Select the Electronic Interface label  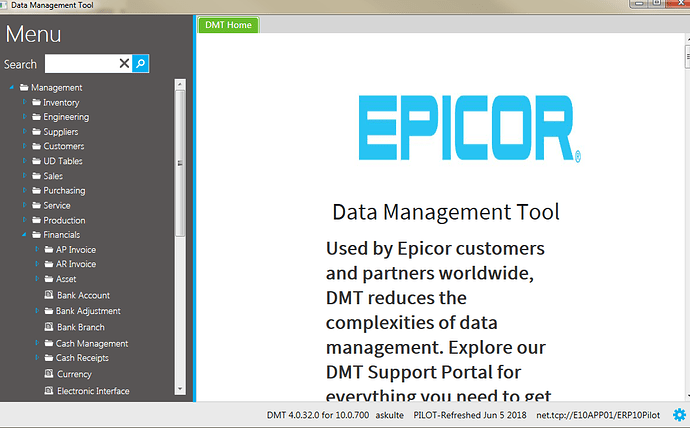pos(93,391)
